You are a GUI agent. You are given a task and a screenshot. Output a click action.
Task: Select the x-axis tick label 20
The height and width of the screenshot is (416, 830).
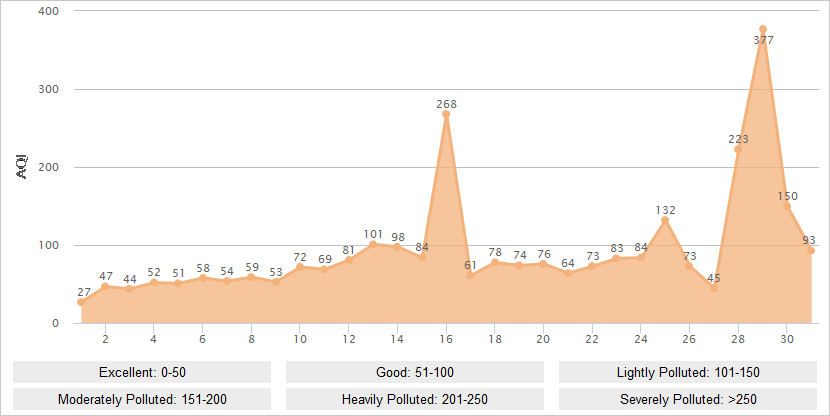(544, 339)
